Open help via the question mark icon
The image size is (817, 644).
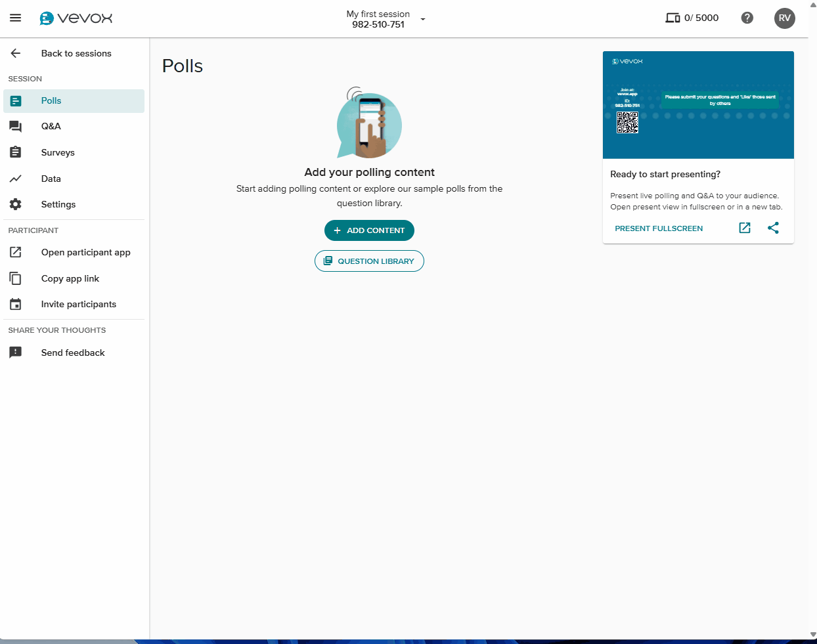pos(747,18)
